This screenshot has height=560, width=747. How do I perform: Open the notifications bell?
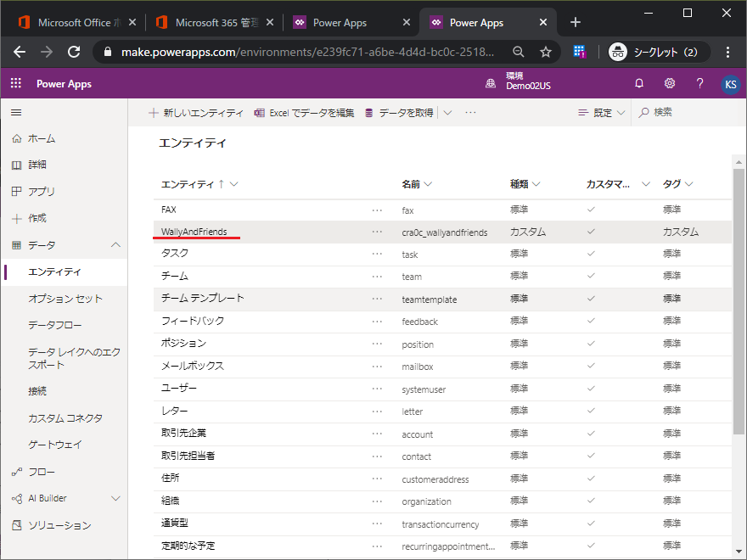click(639, 83)
